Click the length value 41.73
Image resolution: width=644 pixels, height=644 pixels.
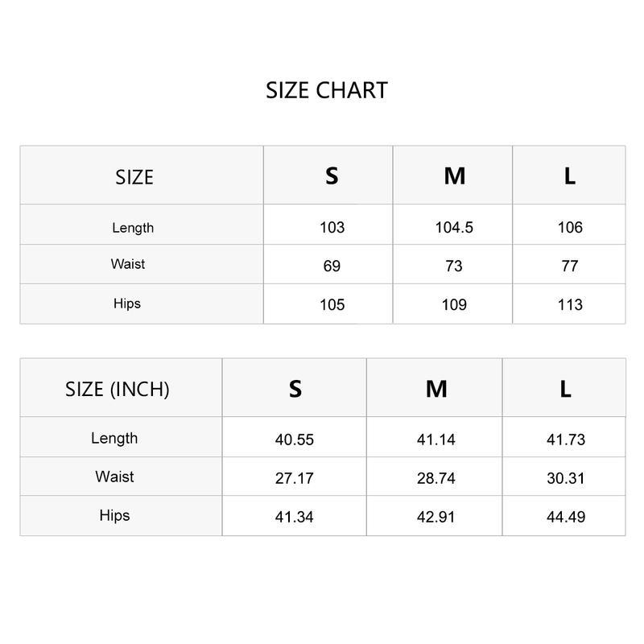coord(566,440)
